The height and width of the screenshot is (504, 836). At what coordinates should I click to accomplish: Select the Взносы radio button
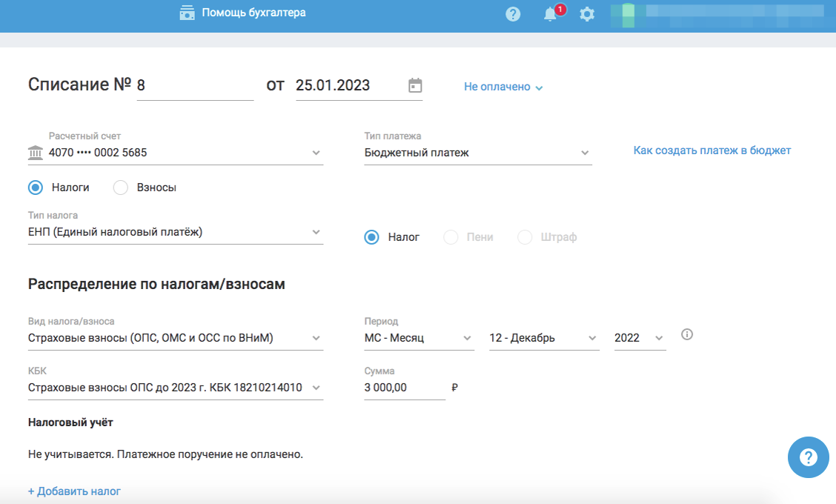click(x=121, y=188)
